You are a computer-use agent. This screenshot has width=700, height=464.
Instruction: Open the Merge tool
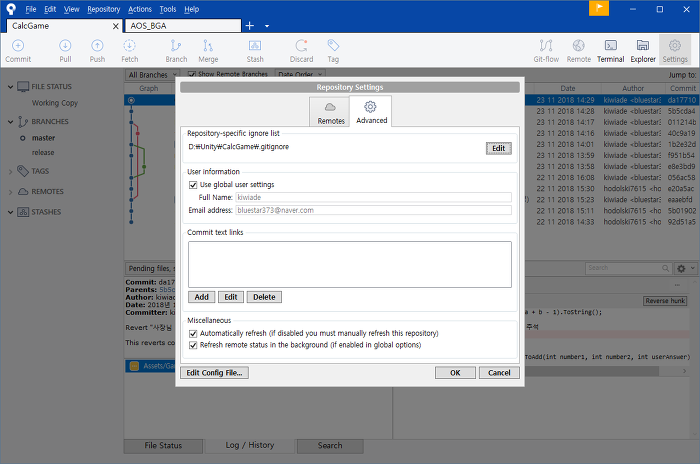click(208, 51)
